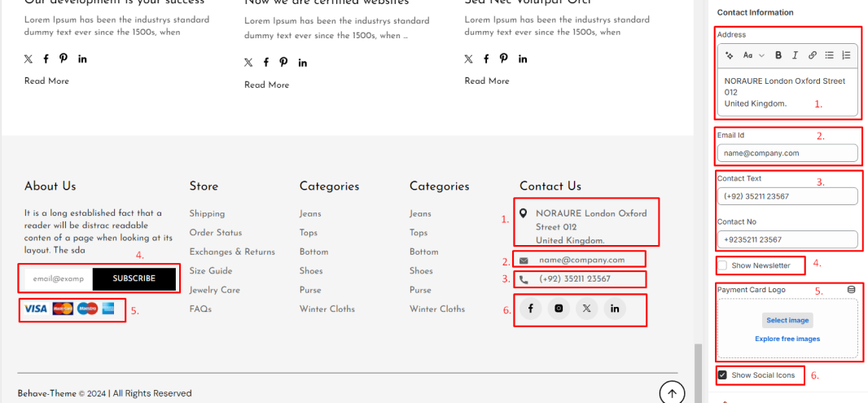
Task: Click the X circle icon under Contact Us
Action: coord(587,309)
